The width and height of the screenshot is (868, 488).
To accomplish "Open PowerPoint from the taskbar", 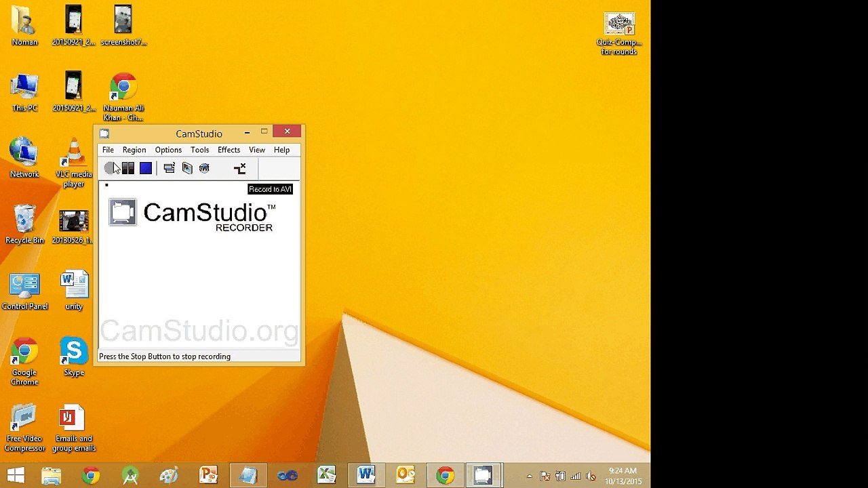I will click(208, 475).
